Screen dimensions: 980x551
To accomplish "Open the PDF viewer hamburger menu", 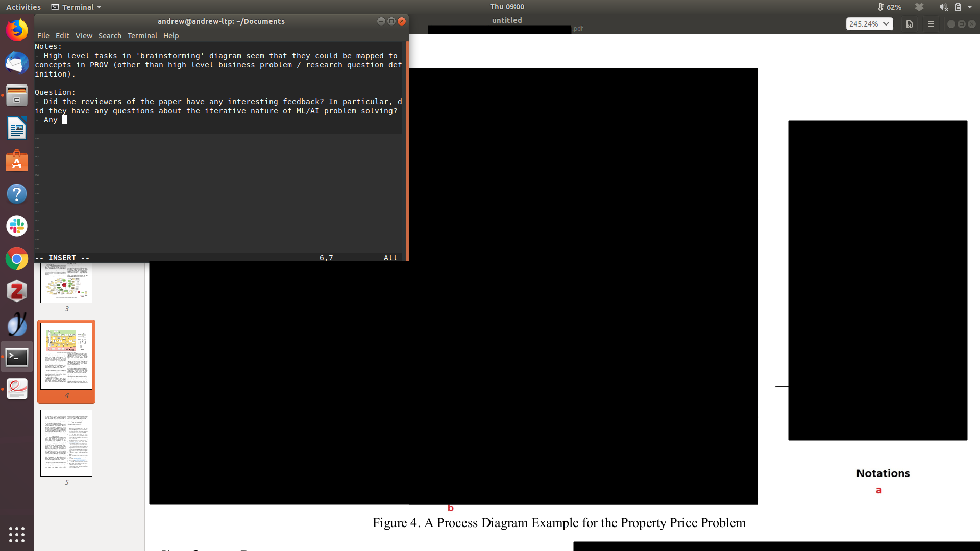I will point(930,24).
